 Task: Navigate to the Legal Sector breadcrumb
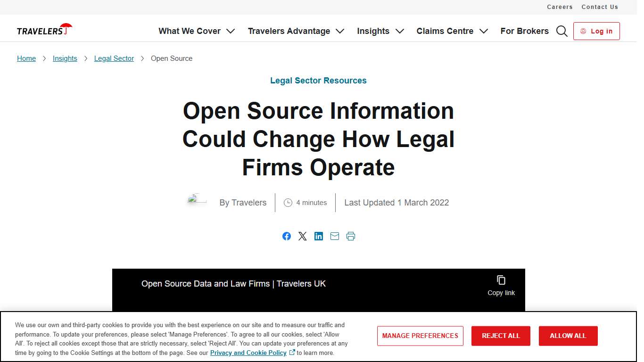(x=114, y=58)
